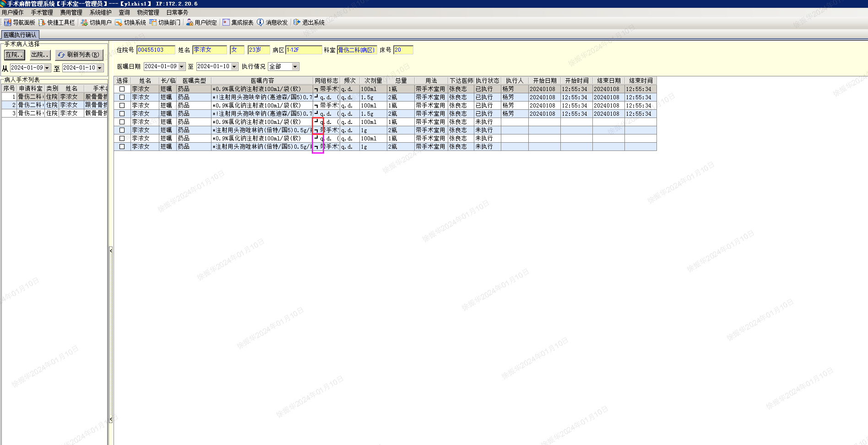Click the 开始时间 column header
Viewport: 868px width, 445px height.
[576, 81]
